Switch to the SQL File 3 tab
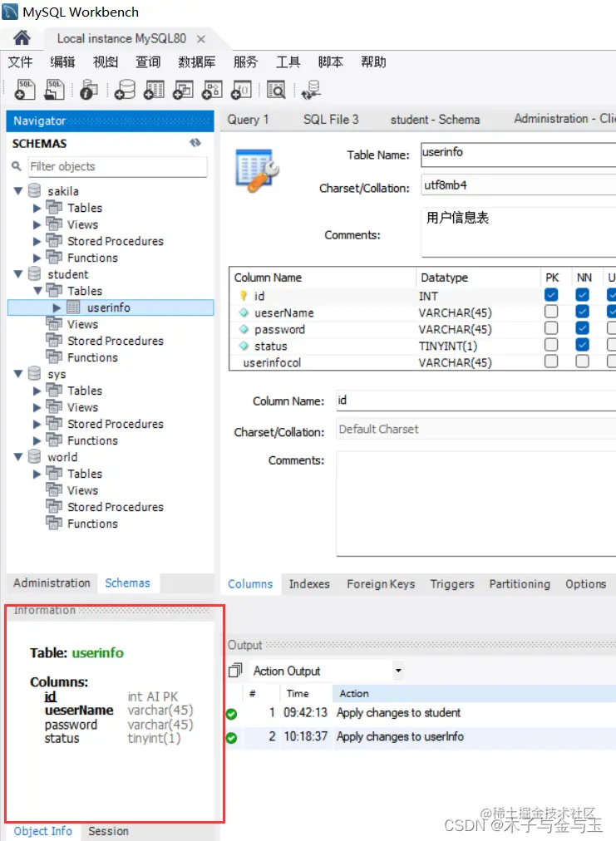The image size is (616, 841). point(331,120)
